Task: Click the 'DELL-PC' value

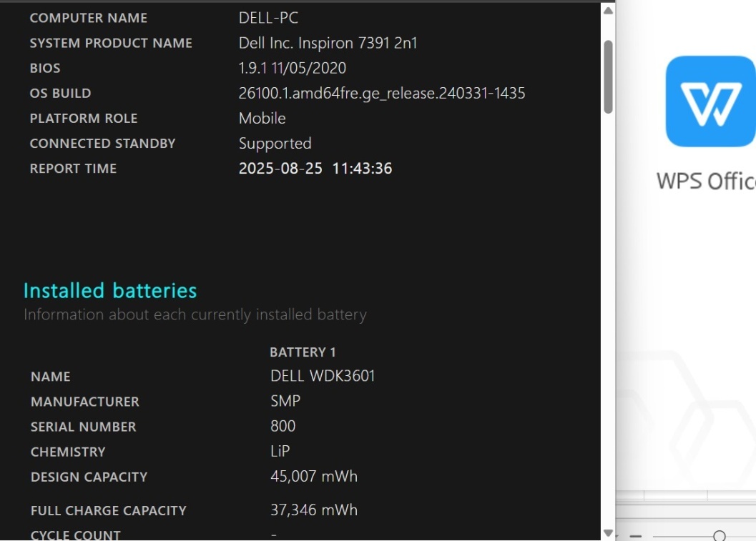Action: pos(268,18)
